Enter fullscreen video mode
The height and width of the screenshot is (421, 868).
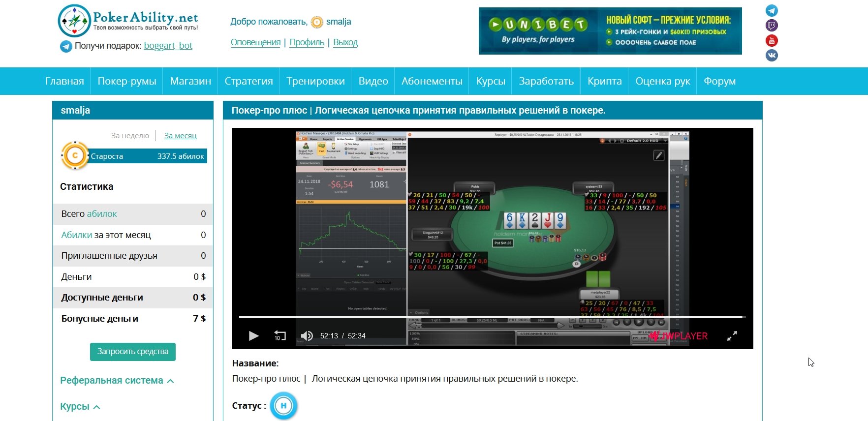pos(732,336)
